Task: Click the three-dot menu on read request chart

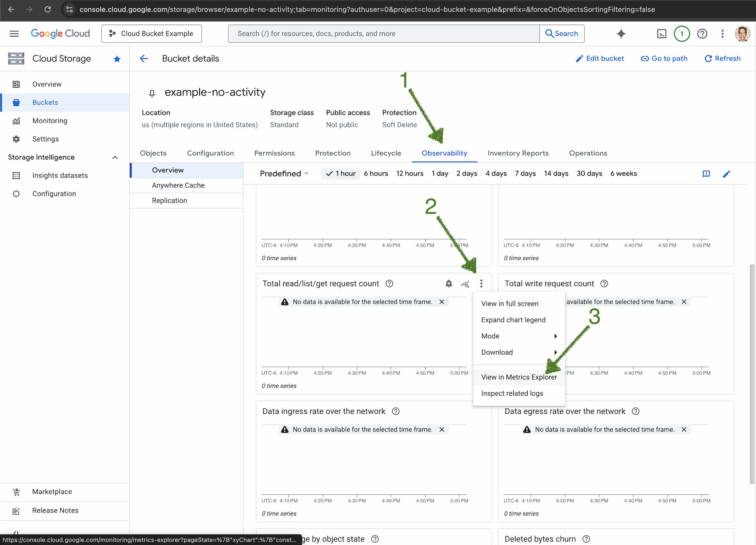Action: (481, 283)
